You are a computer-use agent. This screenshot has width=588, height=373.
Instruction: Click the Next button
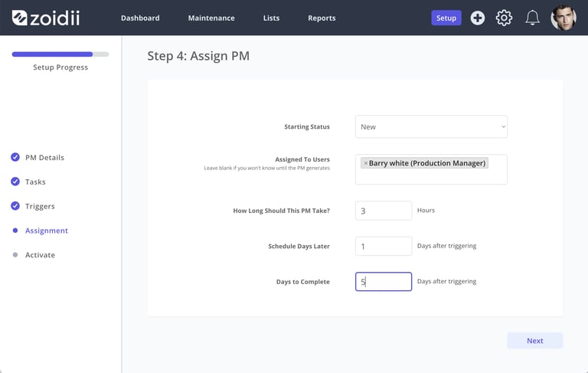click(x=535, y=341)
